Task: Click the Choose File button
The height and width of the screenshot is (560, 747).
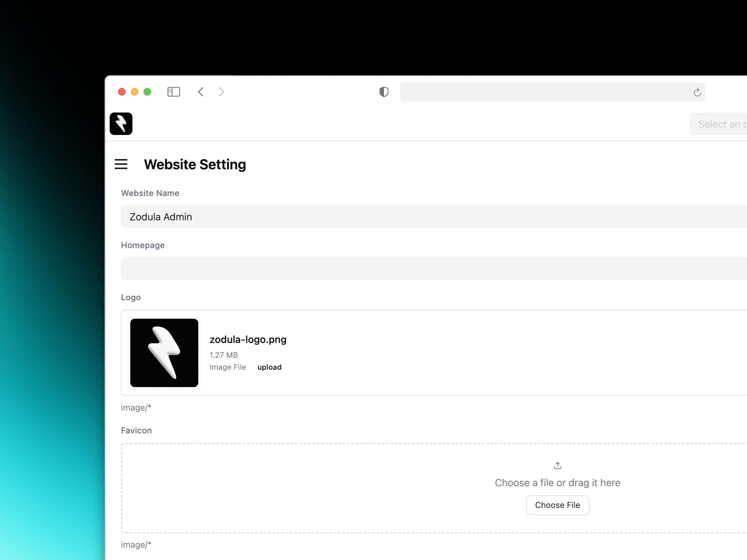Action: (x=557, y=505)
